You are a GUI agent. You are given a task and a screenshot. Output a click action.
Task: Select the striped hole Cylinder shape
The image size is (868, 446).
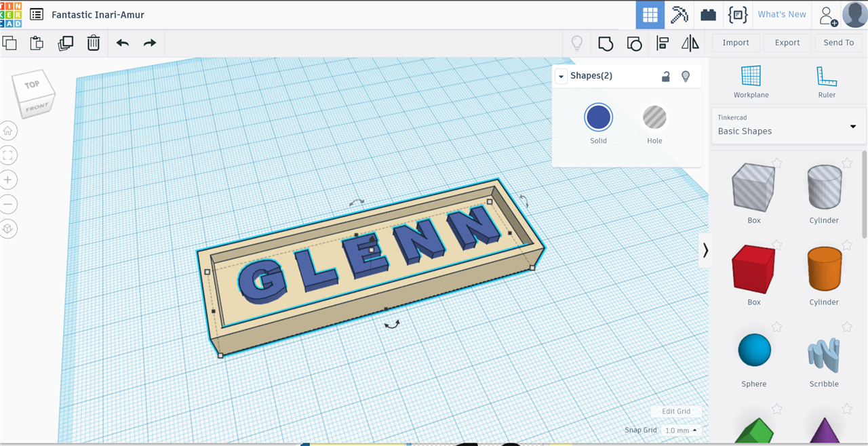click(x=824, y=188)
